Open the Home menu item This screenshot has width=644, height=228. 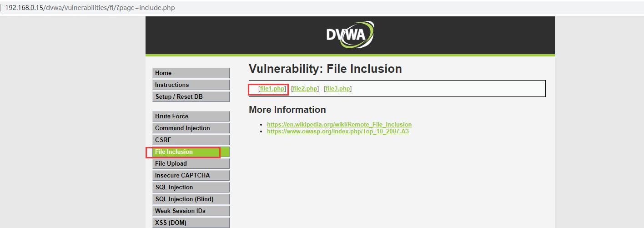tap(191, 73)
